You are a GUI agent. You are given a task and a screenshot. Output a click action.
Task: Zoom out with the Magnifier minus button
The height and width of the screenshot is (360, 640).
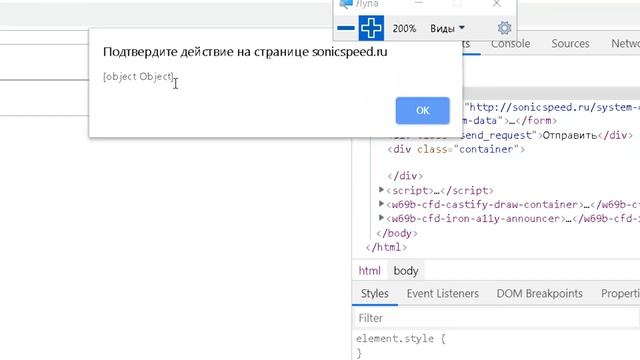coord(346,28)
